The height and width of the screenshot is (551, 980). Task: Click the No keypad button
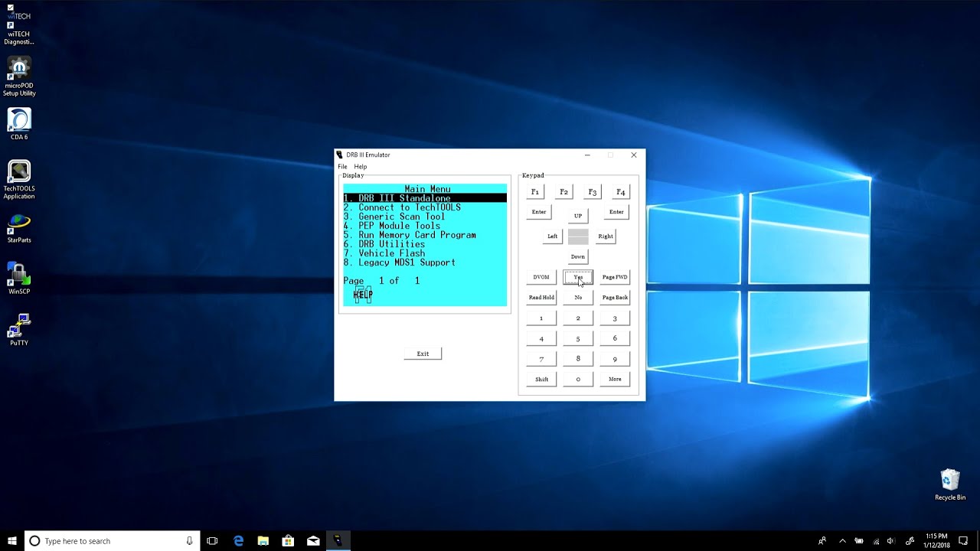point(578,298)
